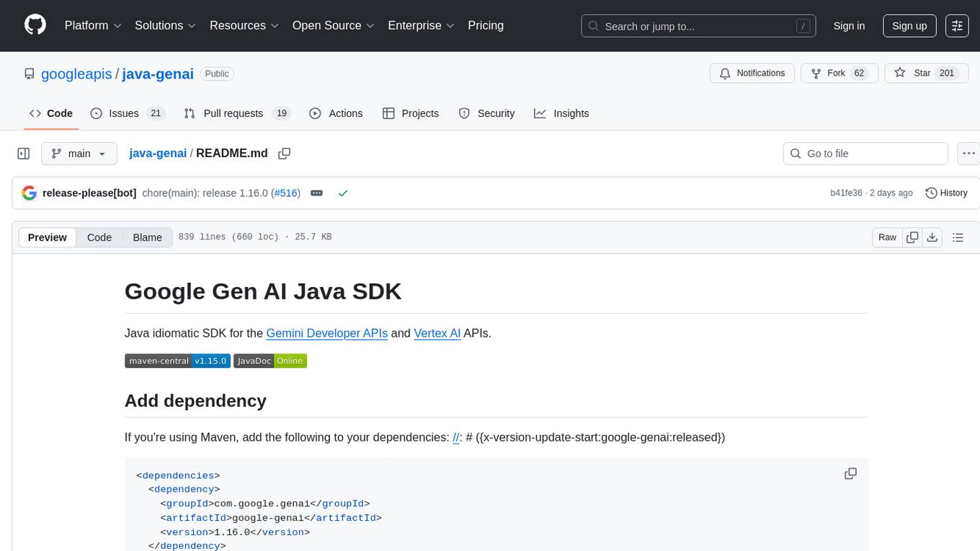This screenshot has height=551, width=980.
Task: Open the GitHub homepage logo
Action: [x=35, y=25]
